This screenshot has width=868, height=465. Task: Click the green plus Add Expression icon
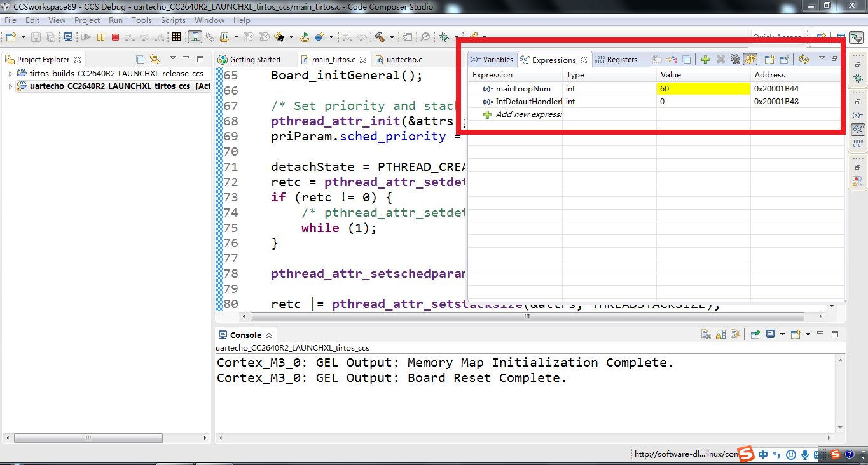coord(705,60)
